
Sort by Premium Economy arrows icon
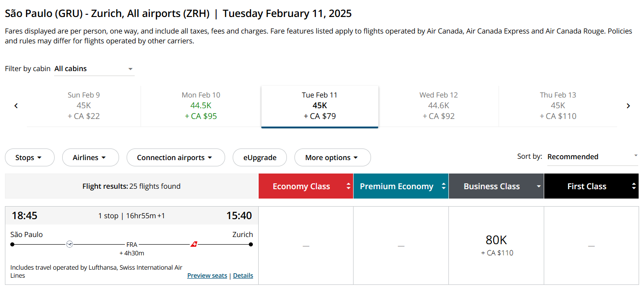[444, 186]
